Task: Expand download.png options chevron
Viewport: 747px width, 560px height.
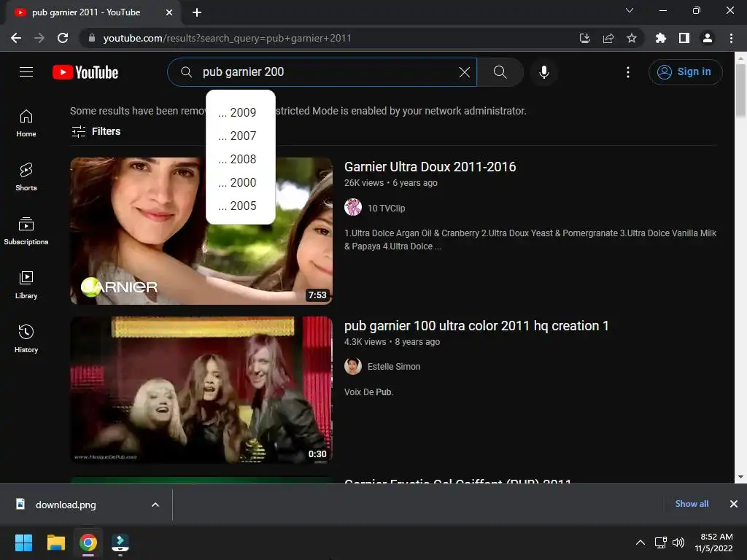Action: coord(155,505)
